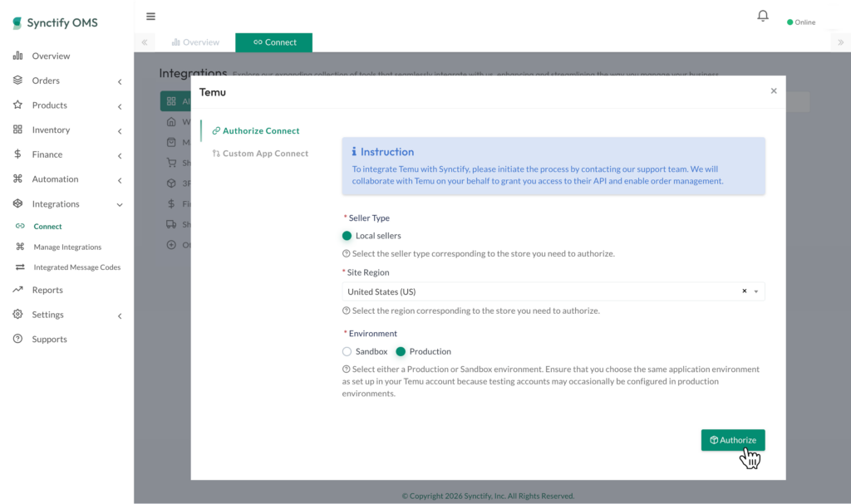Click the Products star icon in sidebar

click(18, 105)
